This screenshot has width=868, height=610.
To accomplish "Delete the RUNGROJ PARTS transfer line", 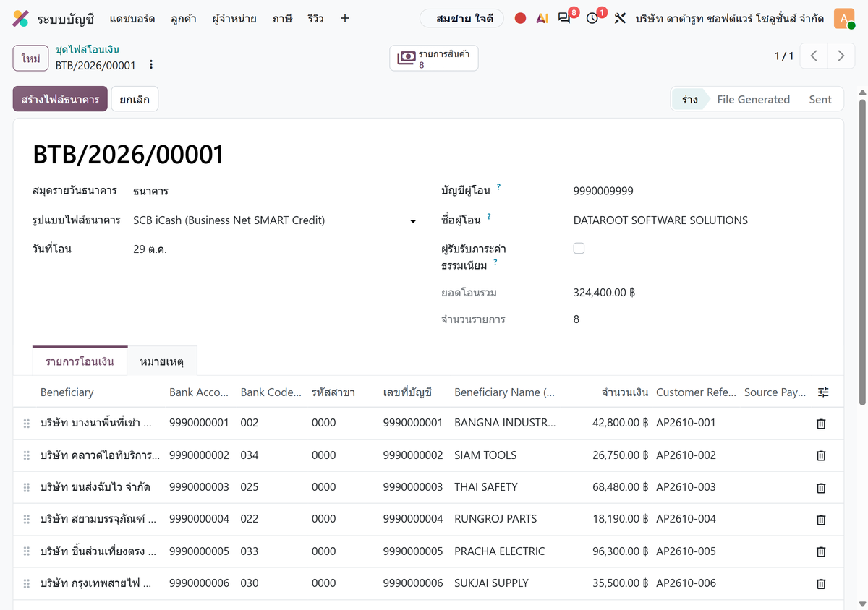I will [x=821, y=520].
